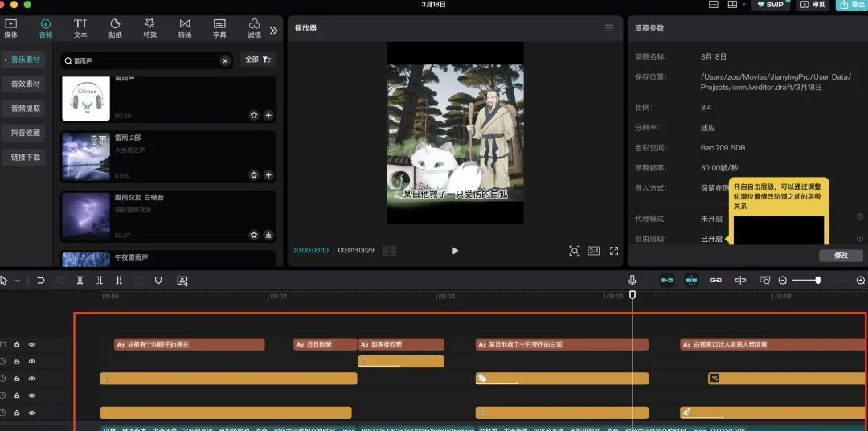The image size is (868, 431).
Task: Select the 某日他救了一只受伤的白狐 text clip
Action: (562, 345)
